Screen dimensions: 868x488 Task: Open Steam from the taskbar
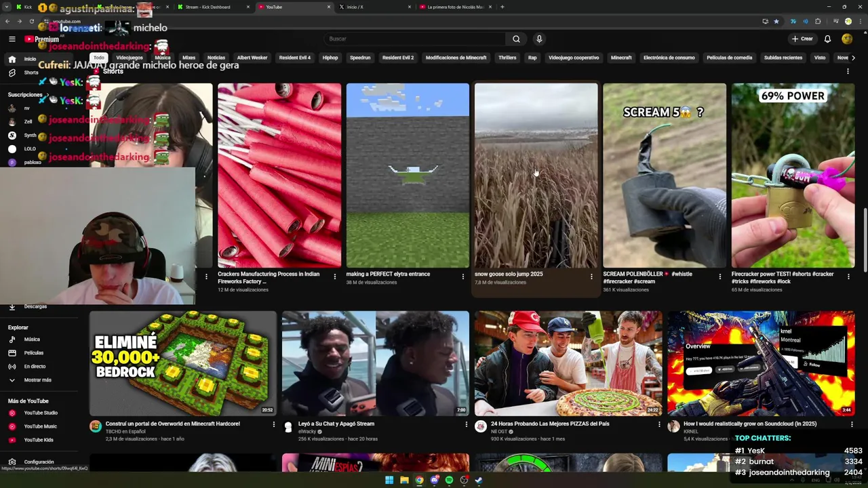point(479,480)
